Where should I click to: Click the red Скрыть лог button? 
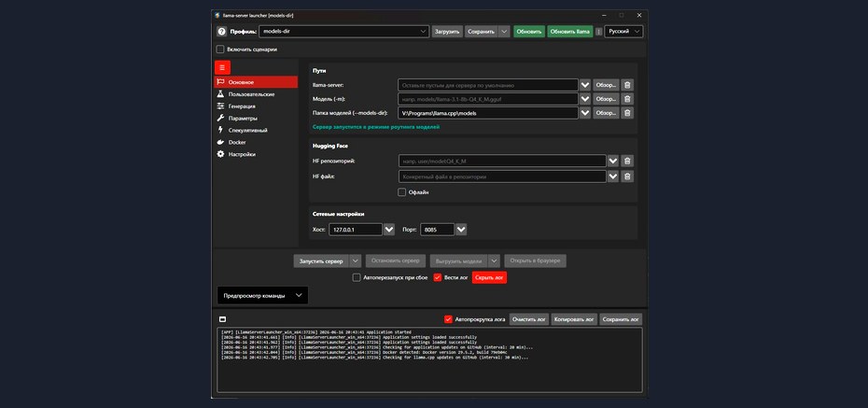[x=489, y=278]
